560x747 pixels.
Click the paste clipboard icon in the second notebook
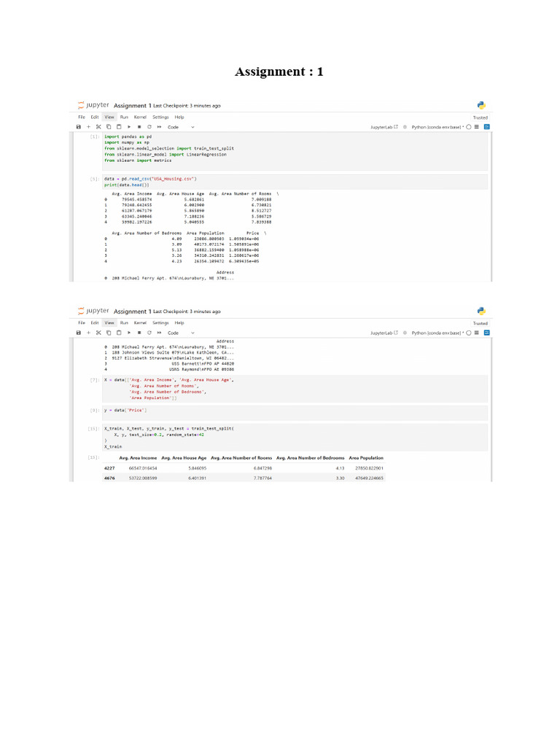[x=119, y=333]
